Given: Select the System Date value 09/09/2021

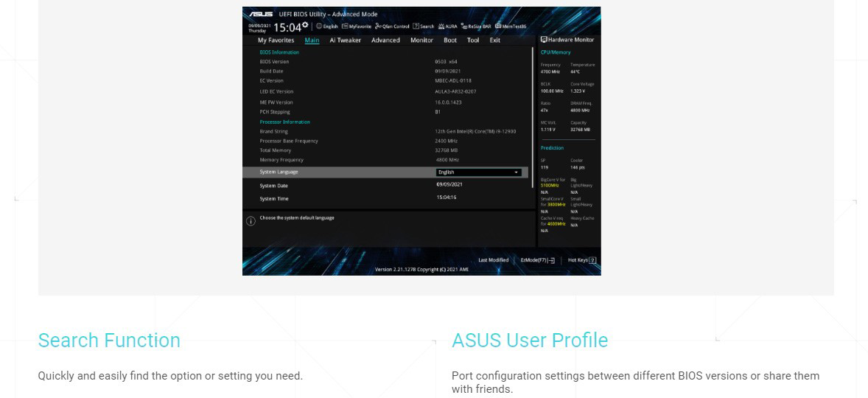Looking at the screenshot, I should (449, 185).
